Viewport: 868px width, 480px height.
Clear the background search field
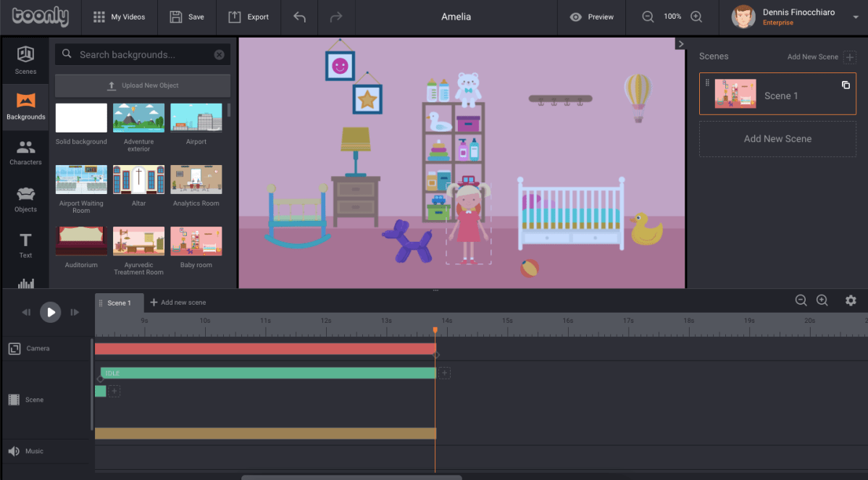point(219,55)
